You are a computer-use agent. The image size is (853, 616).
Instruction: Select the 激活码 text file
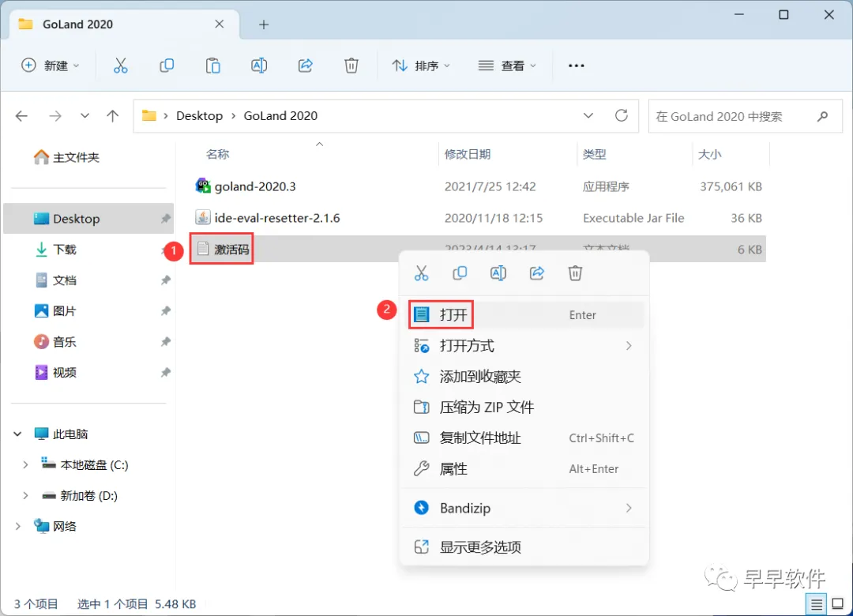221,250
